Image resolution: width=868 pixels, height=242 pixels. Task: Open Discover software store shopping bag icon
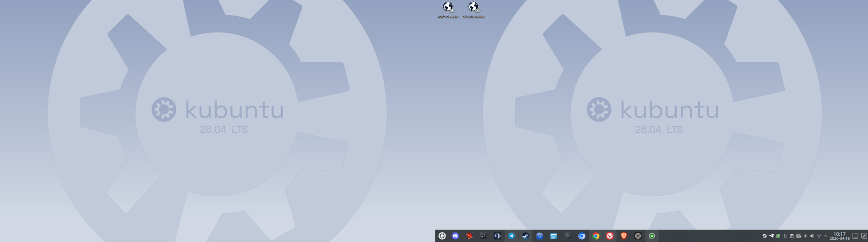[x=539, y=236]
